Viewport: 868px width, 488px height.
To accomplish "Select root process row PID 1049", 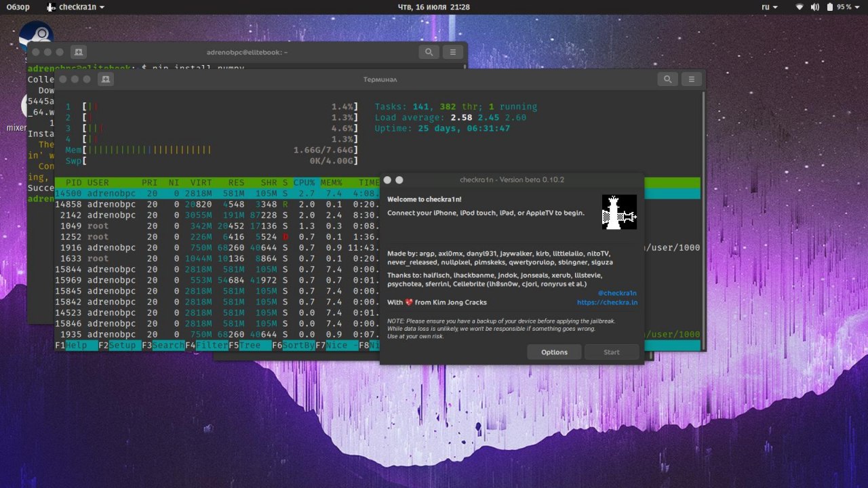I will pos(217,226).
